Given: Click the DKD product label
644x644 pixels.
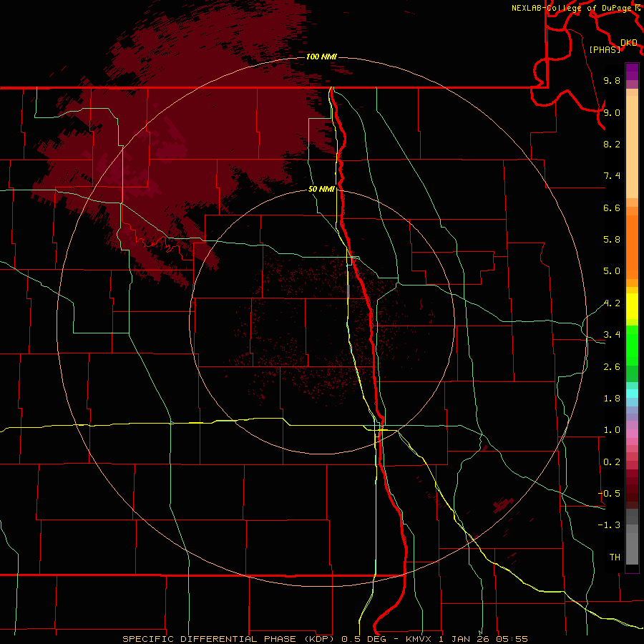Looking at the screenshot, I should tap(629, 43).
